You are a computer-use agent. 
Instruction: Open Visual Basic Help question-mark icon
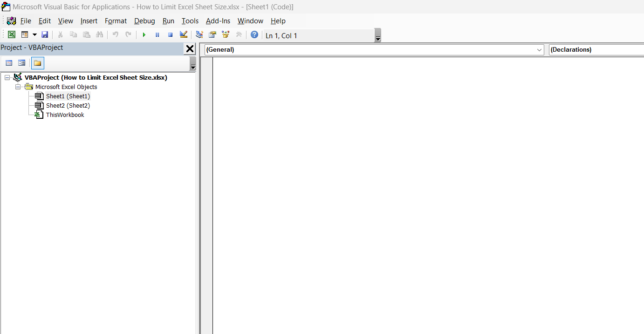coord(254,35)
